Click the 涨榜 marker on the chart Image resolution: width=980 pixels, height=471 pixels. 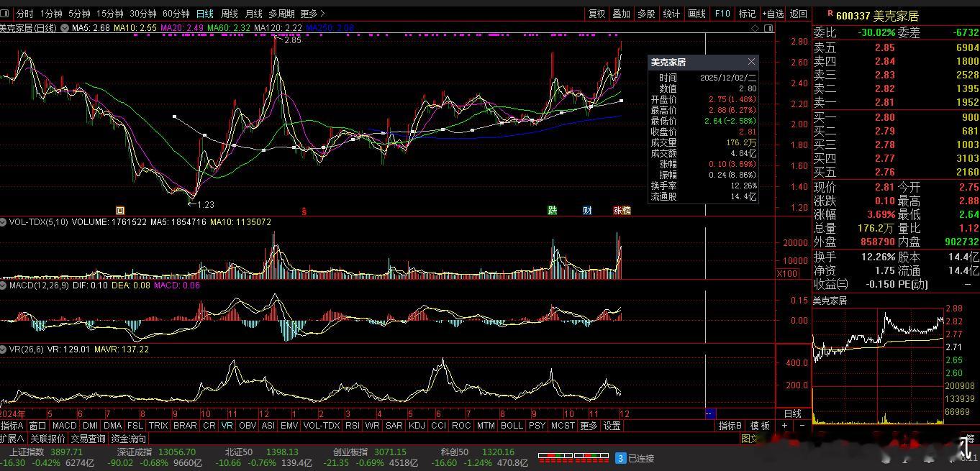click(x=622, y=211)
